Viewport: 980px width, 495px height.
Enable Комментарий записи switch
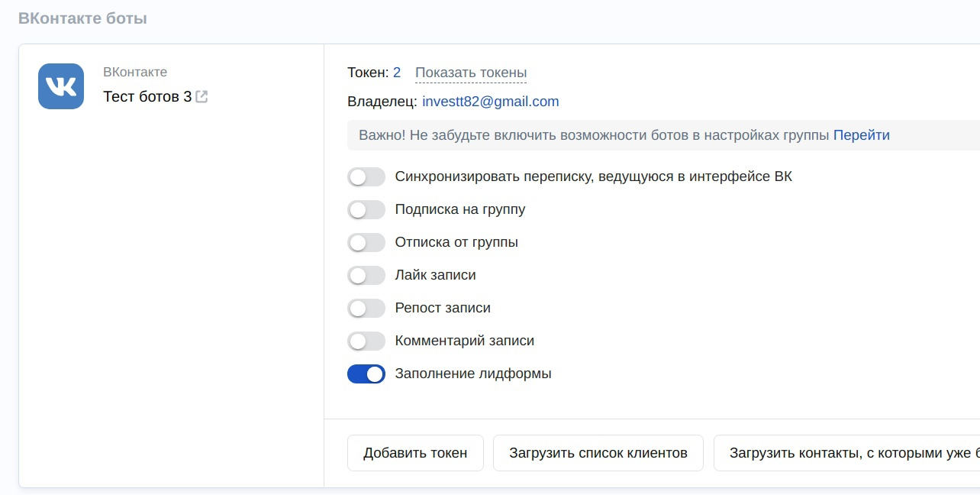[366, 341]
